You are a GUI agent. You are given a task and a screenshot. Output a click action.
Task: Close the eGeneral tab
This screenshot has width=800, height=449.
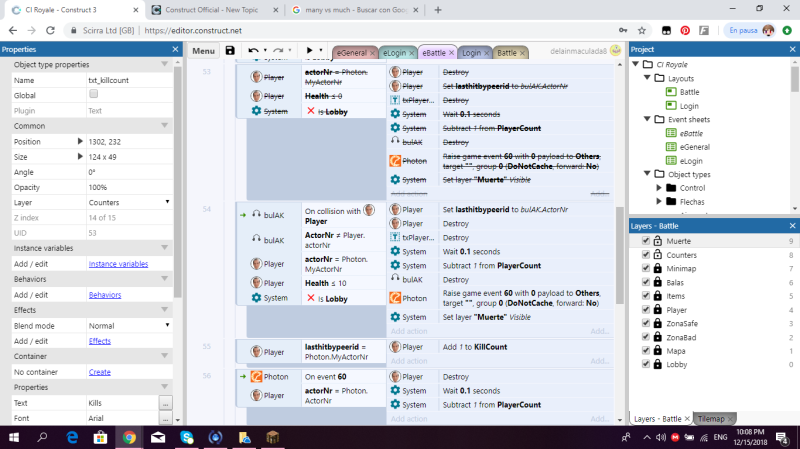coord(372,53)
